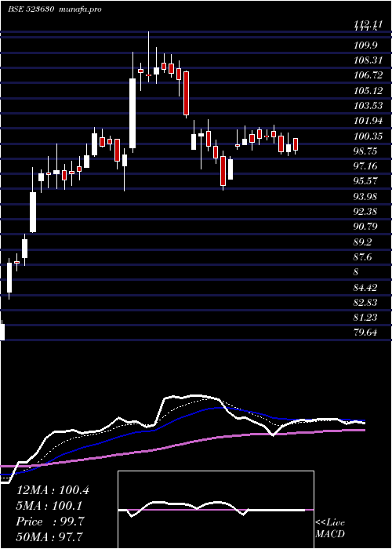
Task: Click the 50MA : 97.7 readout
Action: pyautogui.click(x=50, y=537)
